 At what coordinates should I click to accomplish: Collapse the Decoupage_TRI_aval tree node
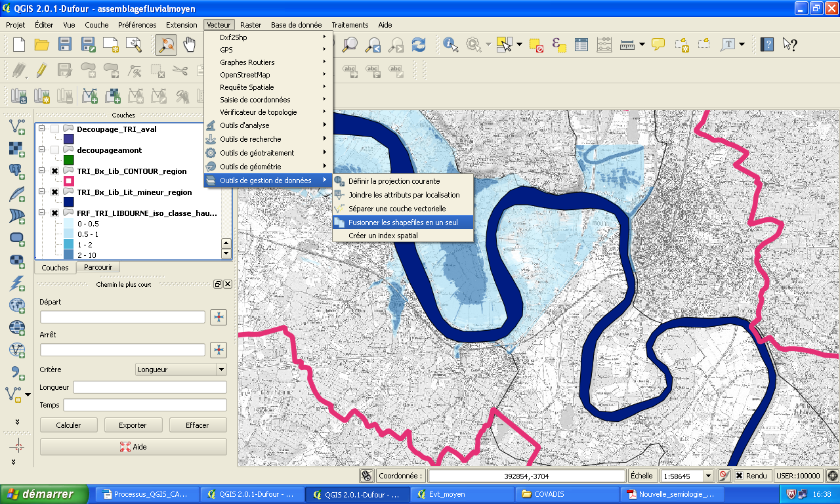[42, 129]
